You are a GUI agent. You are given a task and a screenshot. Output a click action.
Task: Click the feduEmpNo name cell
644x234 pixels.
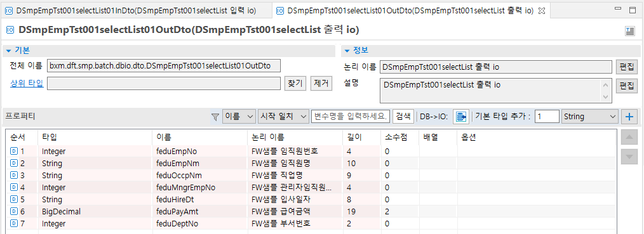[200, 151]
